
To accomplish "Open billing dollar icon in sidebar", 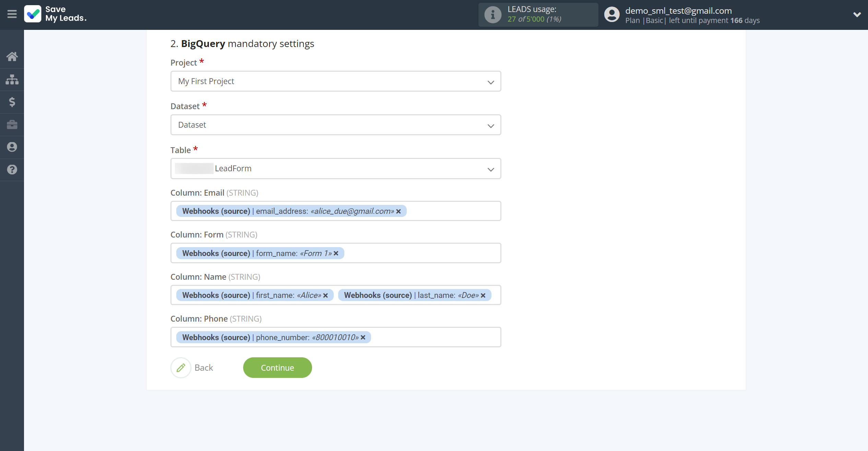I will (x=12, y=102).
